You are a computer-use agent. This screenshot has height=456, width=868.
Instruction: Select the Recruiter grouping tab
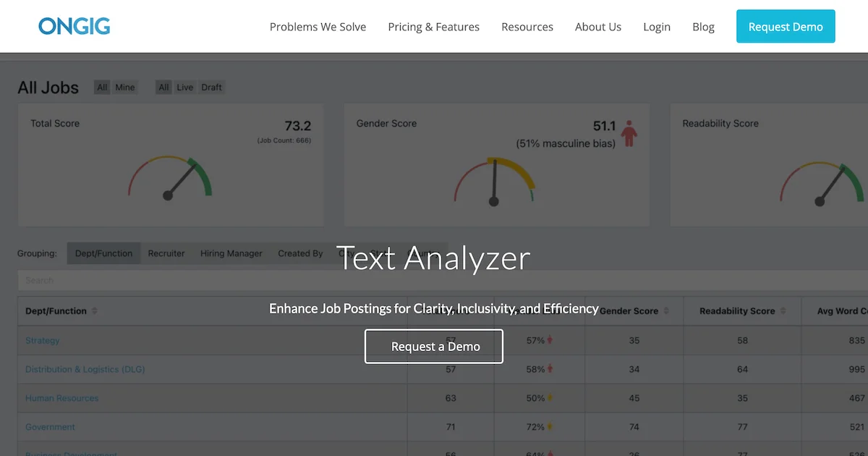pyautogui.click(x=166, y=253)
